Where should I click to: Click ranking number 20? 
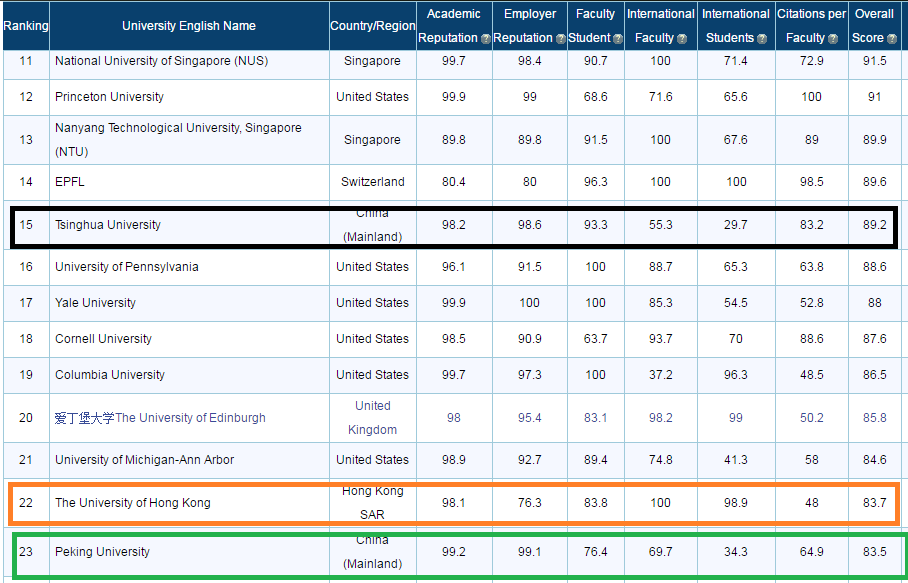(x=26, y=418)
